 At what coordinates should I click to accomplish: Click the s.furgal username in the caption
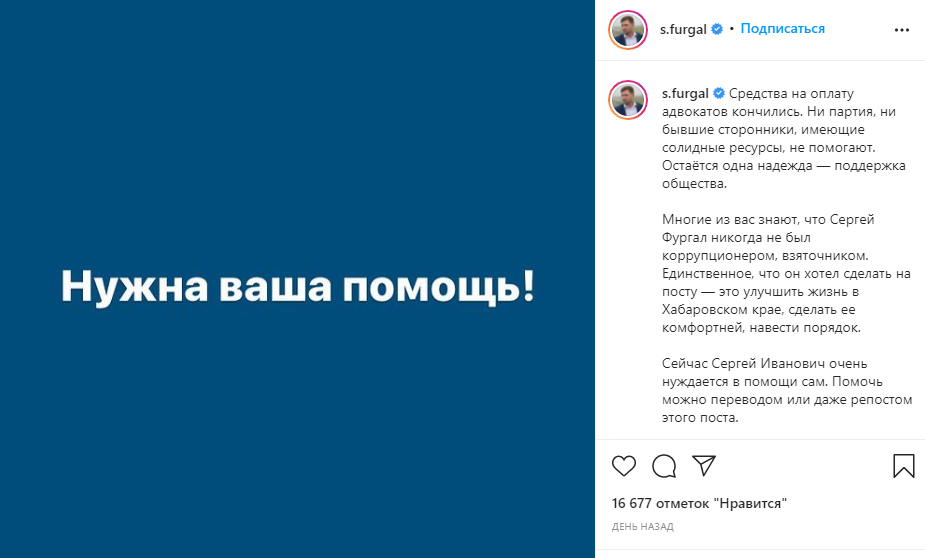pos(684,93)
